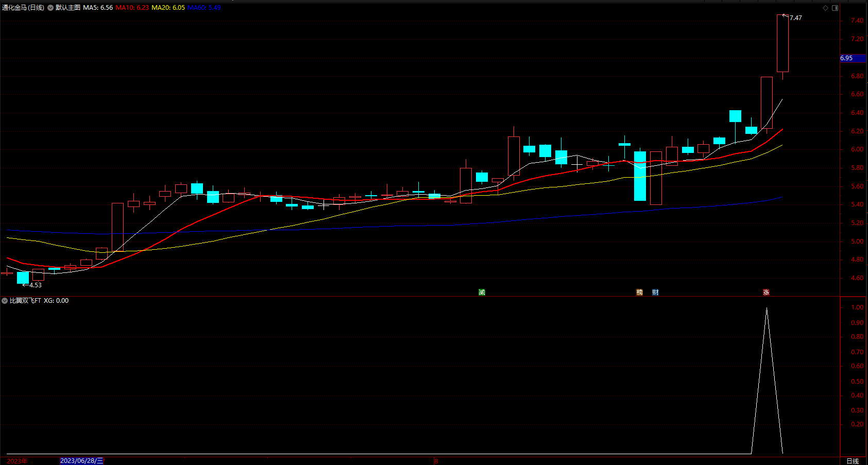Toggle the side panel icon at top-right
The width and height of the screenshot is (868, 465).
pos(835,8)
